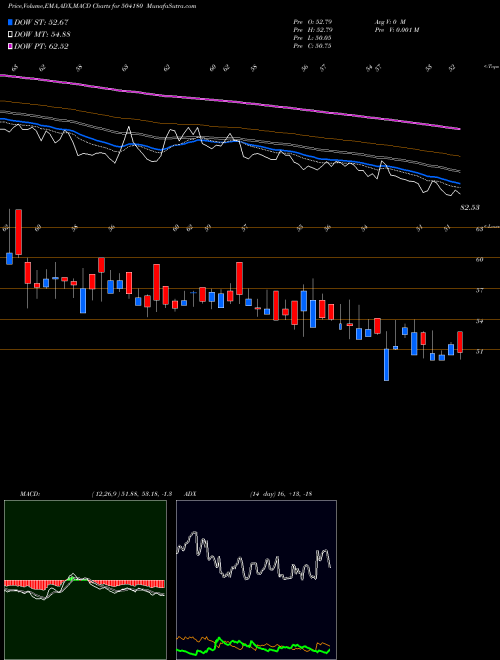Click the ADX '(14 day)' values text
This screenshot has width=500, height=660.
pos(280,494)
